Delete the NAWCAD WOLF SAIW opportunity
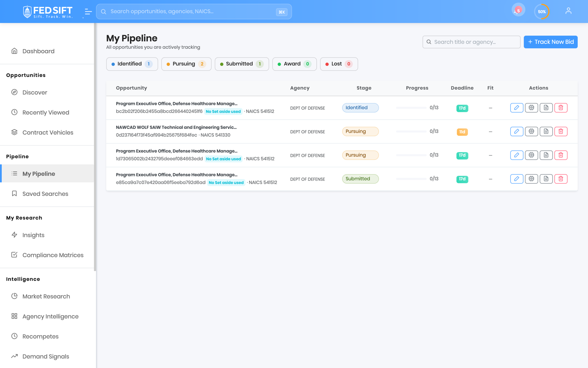Viewport: 588px width, 368px height. (x=561, y=132)
